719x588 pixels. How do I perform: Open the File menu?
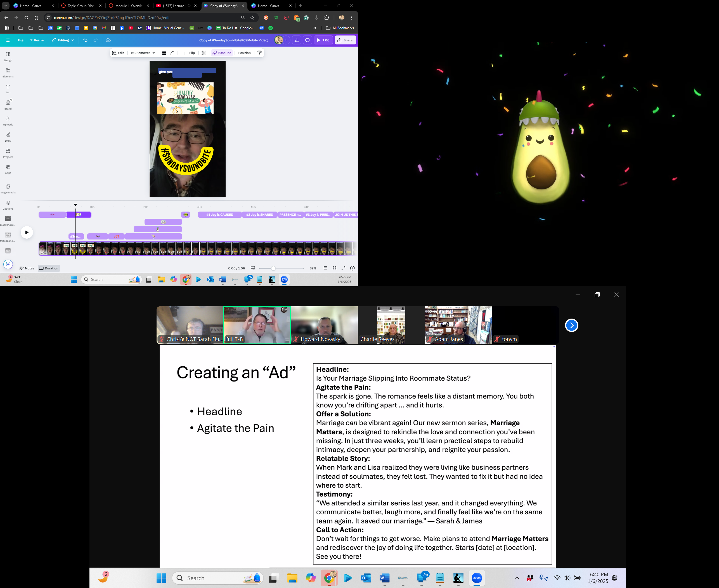pos(20,40)
